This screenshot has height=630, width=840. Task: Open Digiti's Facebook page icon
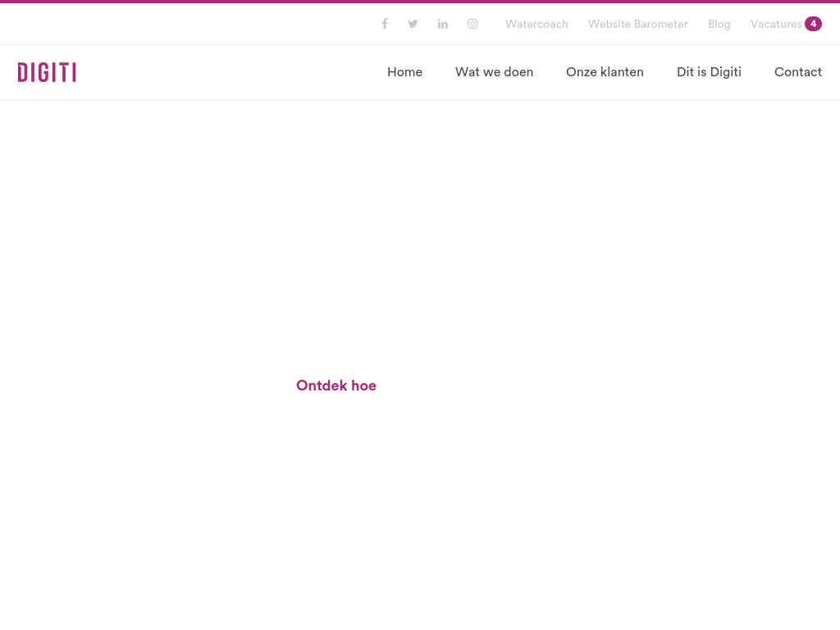pyautogui.click(x=384, y=24)
